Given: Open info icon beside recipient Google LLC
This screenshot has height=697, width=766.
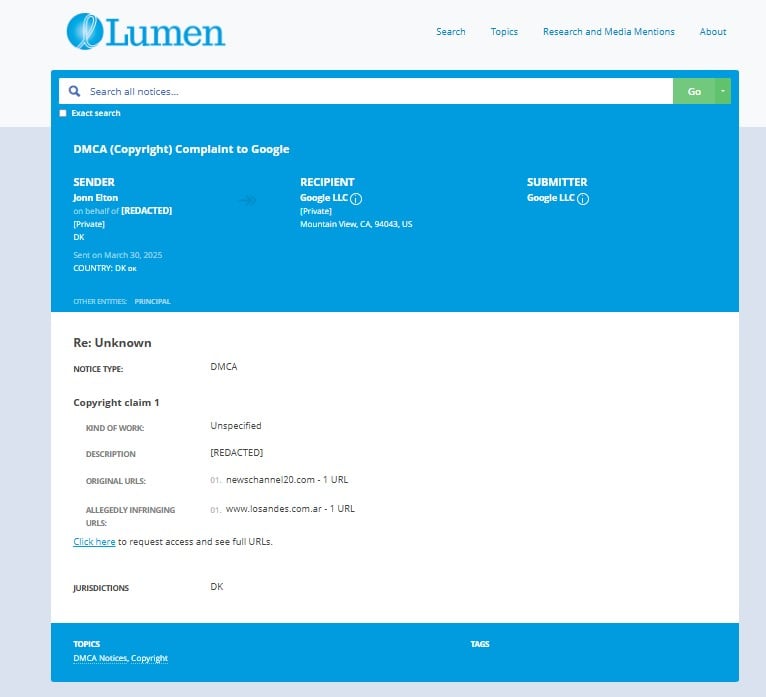Looking at the screenshot, I should tap(356, 199).
